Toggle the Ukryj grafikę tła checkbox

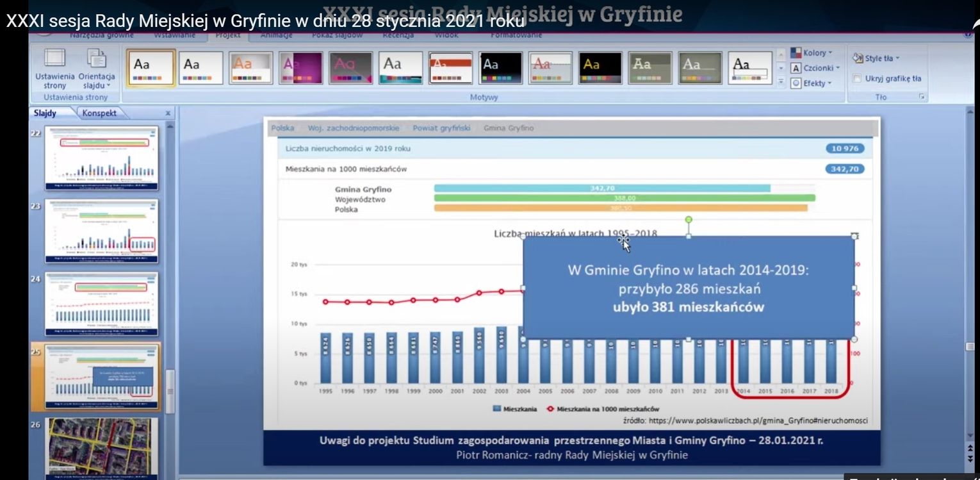pyautogui.click(x=857, y=79)
